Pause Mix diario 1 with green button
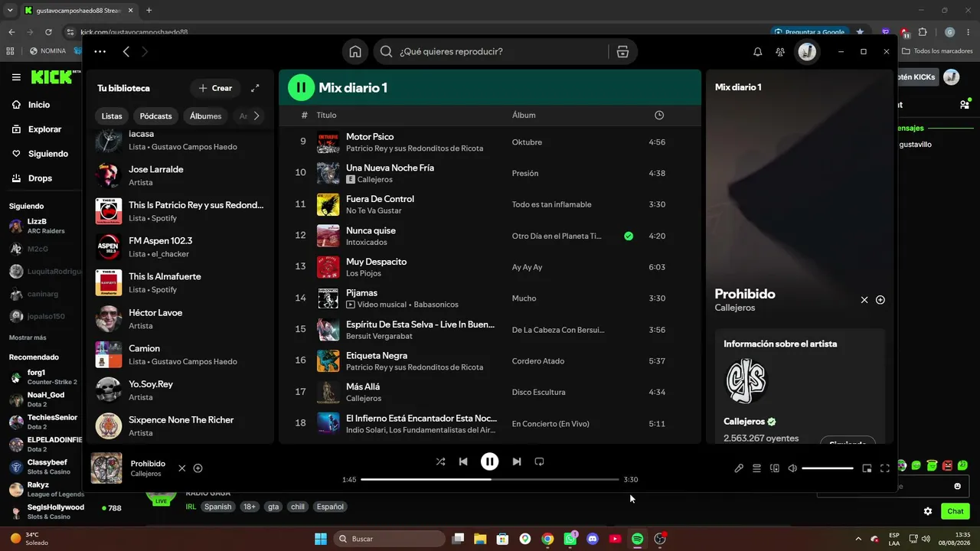Viewport: 980px width, 551px height. 301,87
